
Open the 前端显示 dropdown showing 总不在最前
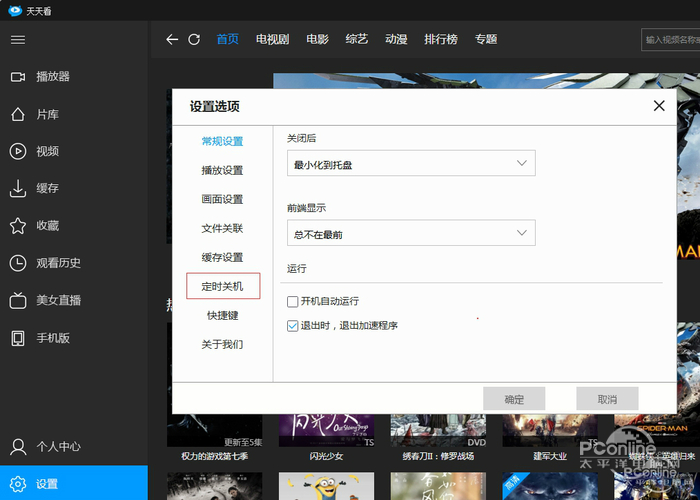point(411,233)
